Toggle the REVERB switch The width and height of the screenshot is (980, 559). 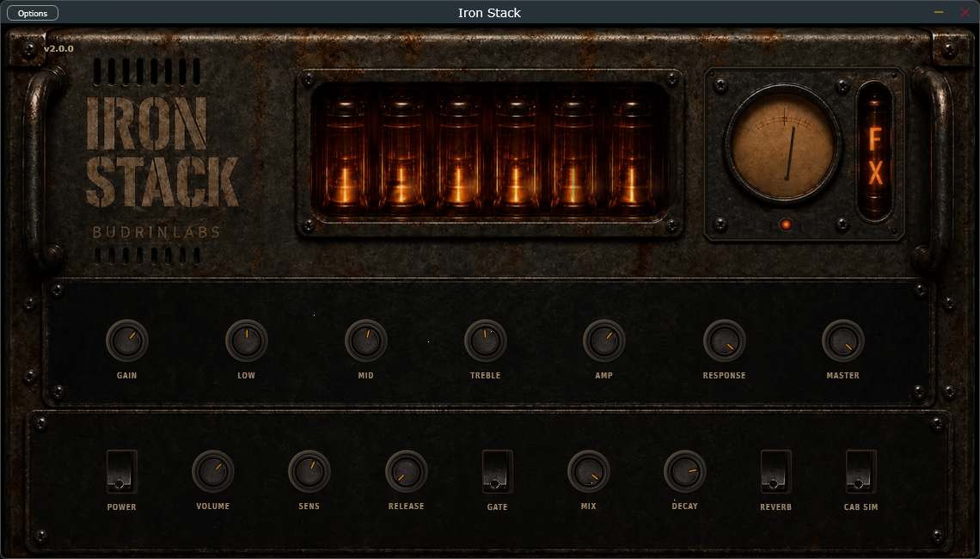775,471
